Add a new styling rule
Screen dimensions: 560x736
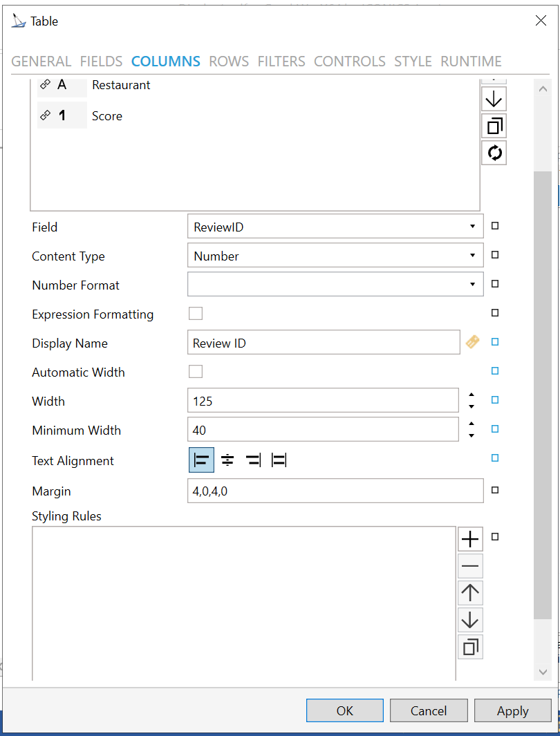[x=470, y=539]
